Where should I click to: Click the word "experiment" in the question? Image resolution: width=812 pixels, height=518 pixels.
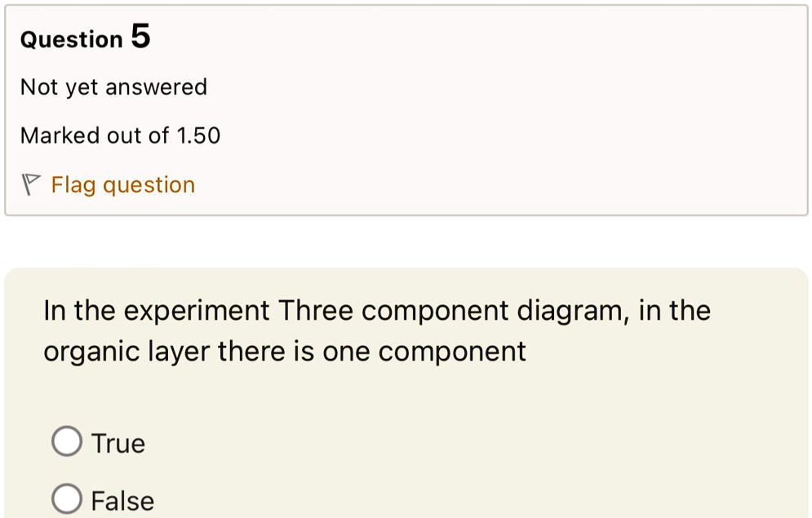pos(197,312)
